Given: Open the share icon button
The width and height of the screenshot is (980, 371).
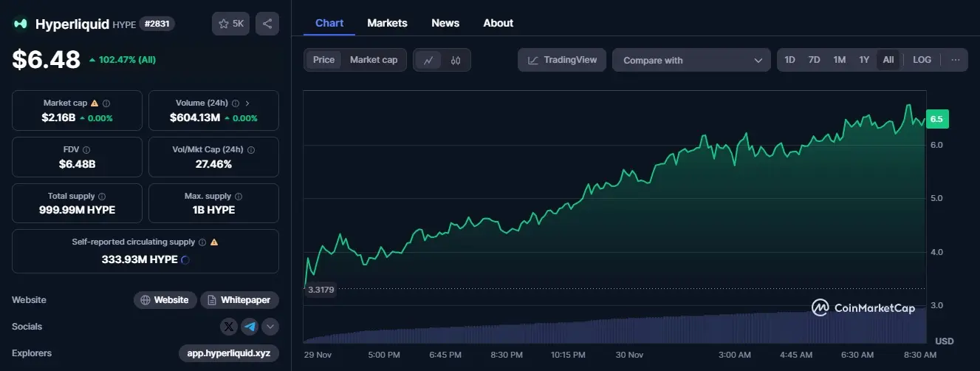Looking at the screenshot, I should point(267,24).
